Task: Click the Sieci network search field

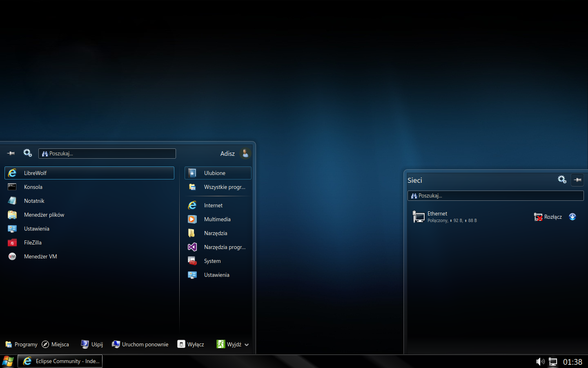Action: [495, 196]
